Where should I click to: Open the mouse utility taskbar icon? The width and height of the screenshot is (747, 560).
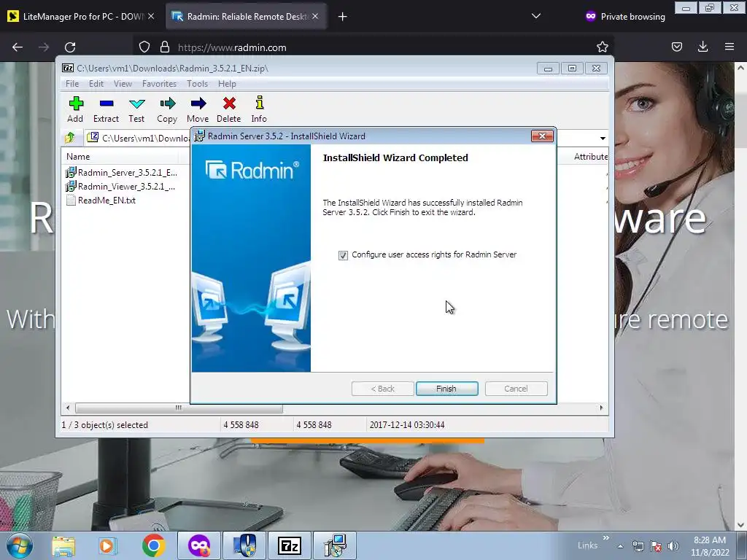coord(244,545)
